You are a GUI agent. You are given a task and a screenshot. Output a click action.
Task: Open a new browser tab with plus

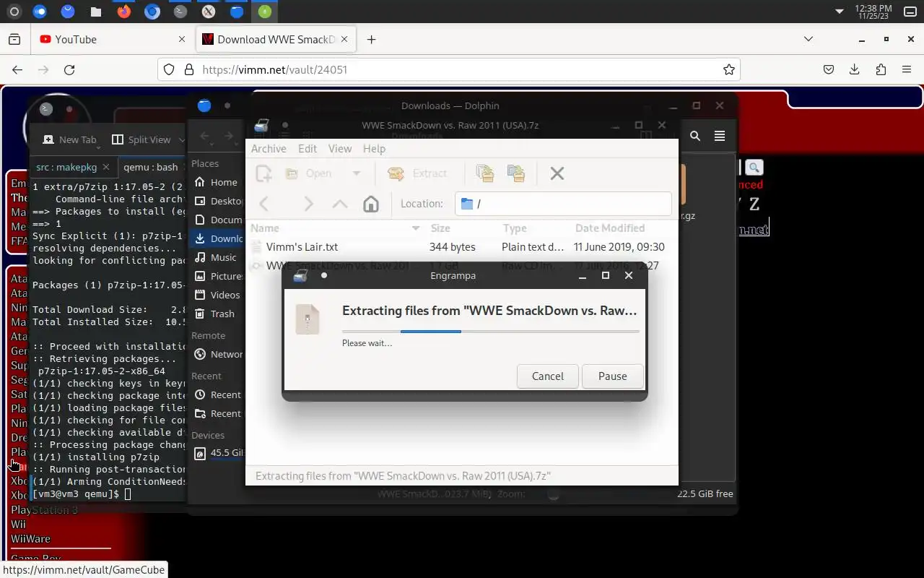coord(371,40)
